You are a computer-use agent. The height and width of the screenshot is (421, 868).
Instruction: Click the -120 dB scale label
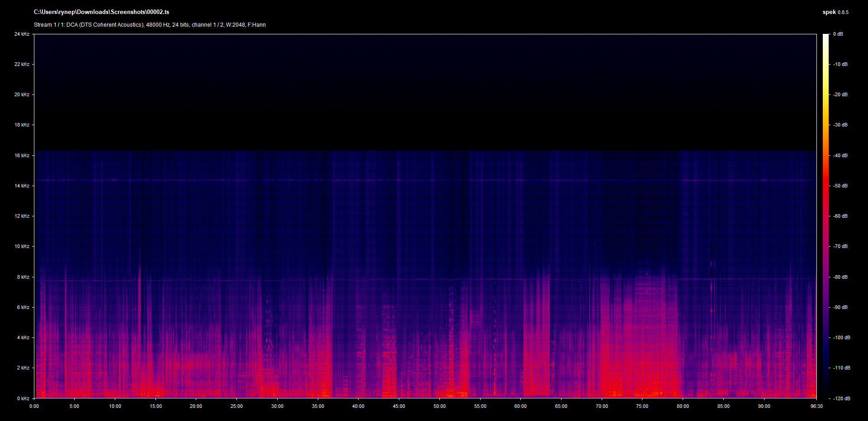pos(841,398)
